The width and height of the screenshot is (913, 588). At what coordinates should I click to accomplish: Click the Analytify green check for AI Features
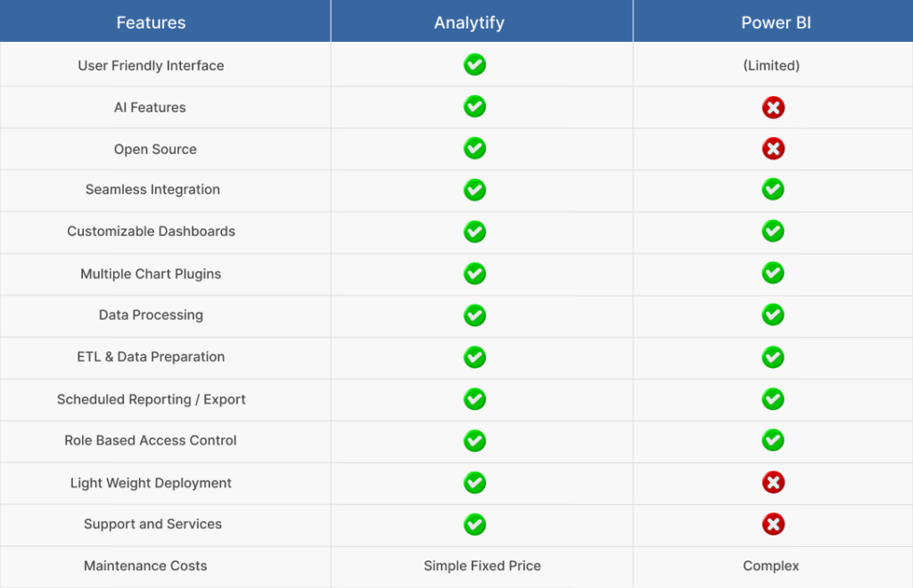point(474,106)
